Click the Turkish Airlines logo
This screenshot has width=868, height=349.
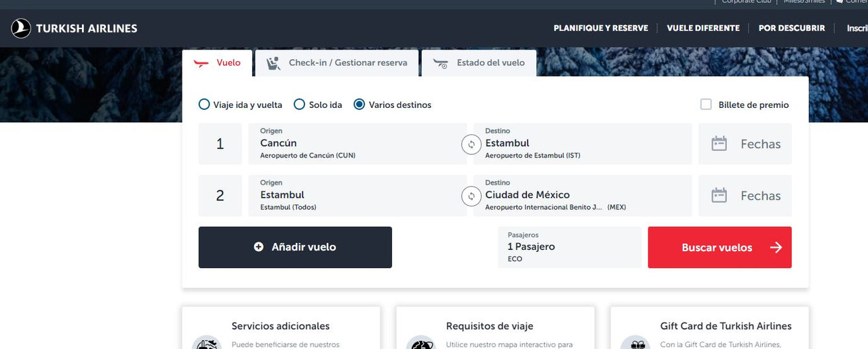74,29
